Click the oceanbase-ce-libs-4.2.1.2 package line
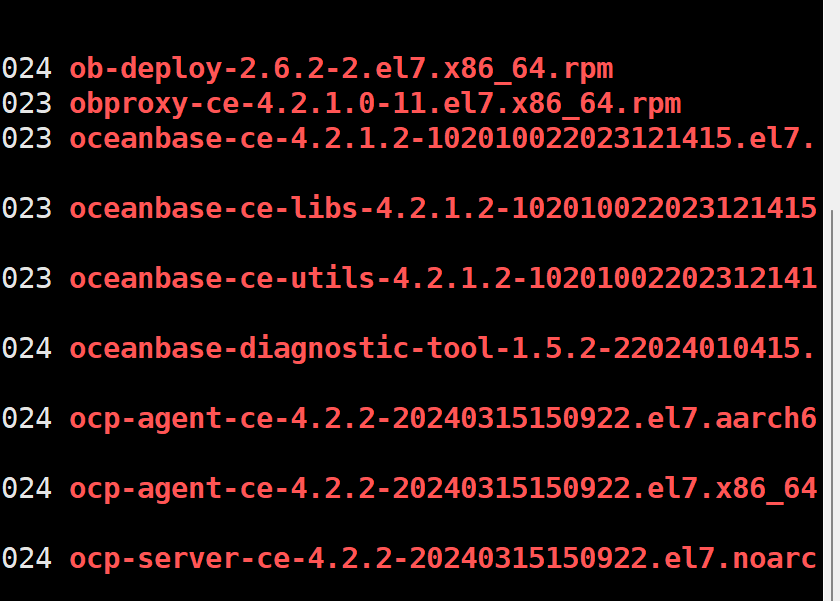 point(442,209)
